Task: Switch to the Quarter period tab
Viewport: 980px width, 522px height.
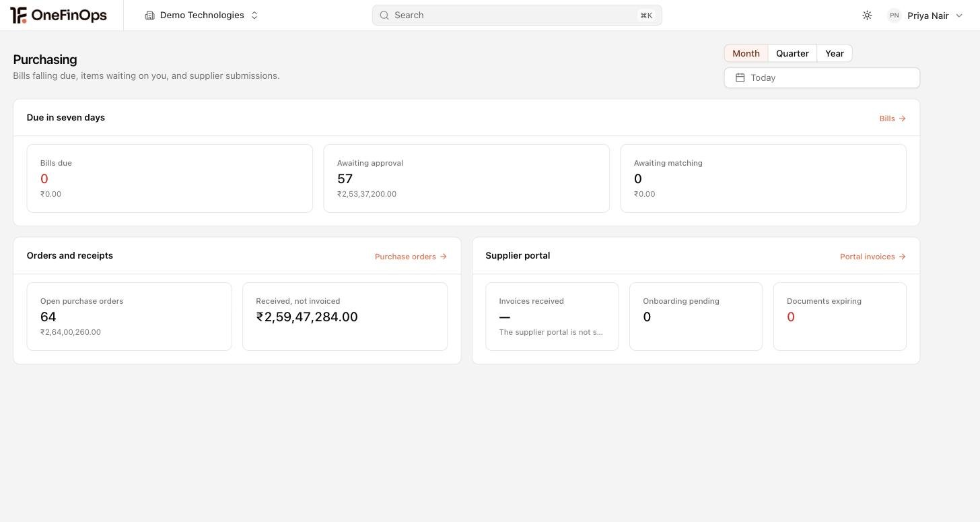Action: 792,53
